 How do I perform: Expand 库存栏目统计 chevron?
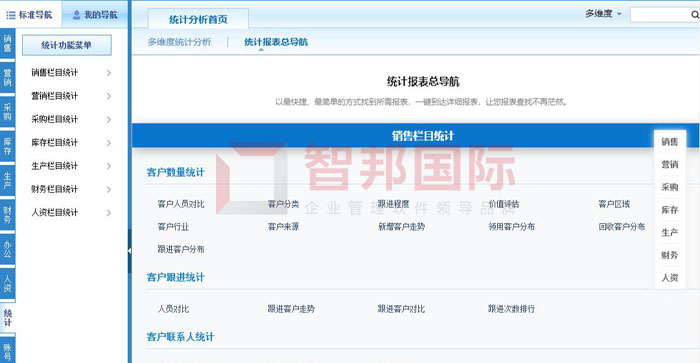point(108,142)
